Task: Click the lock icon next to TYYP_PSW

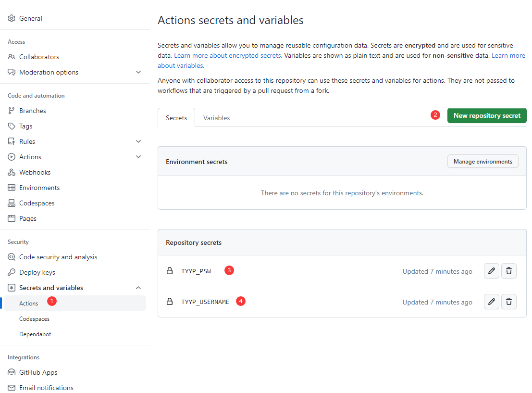Action: click(169, 271)
